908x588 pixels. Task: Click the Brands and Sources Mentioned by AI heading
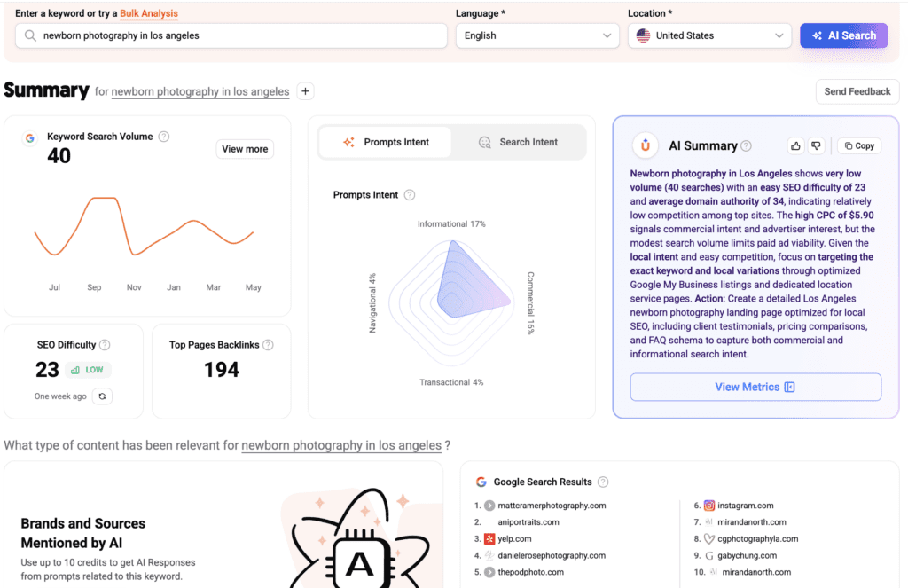82,533
